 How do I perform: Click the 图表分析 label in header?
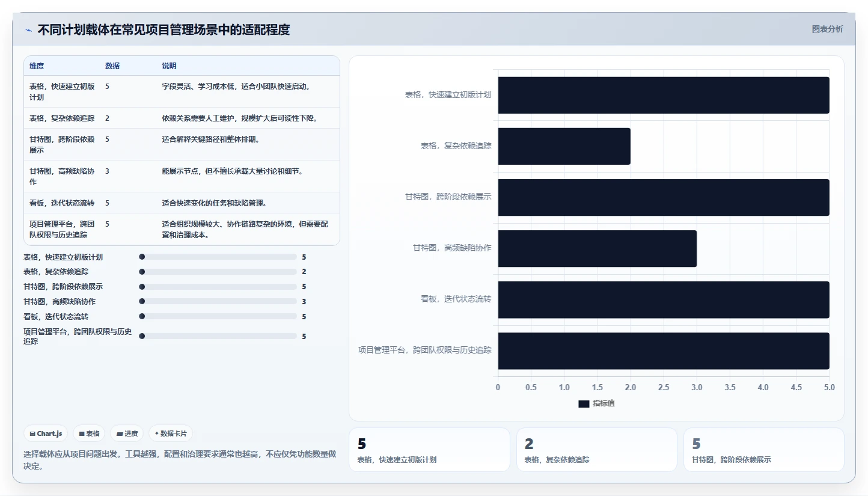point(827,29)
